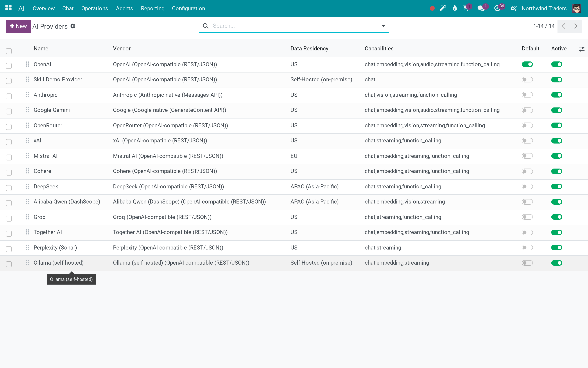Click the drag handle for Anthropic row
588x368 pixels.
point(27,95)
